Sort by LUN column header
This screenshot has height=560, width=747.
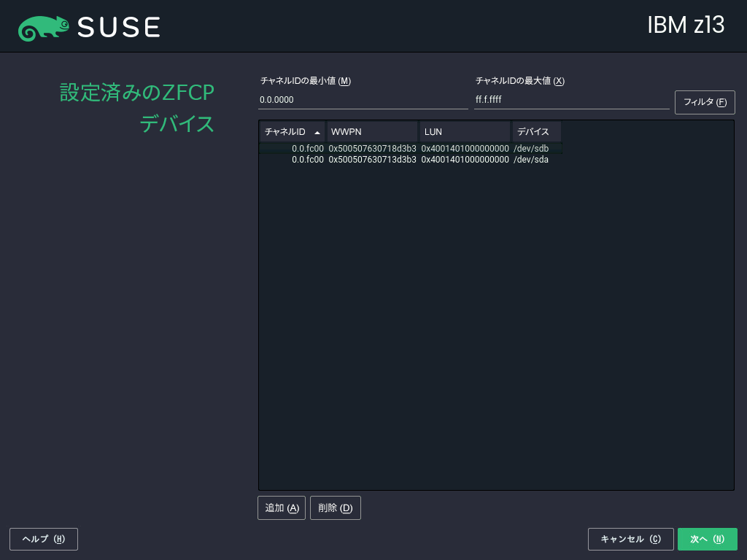pyautogui.click(x=465, y=131)
